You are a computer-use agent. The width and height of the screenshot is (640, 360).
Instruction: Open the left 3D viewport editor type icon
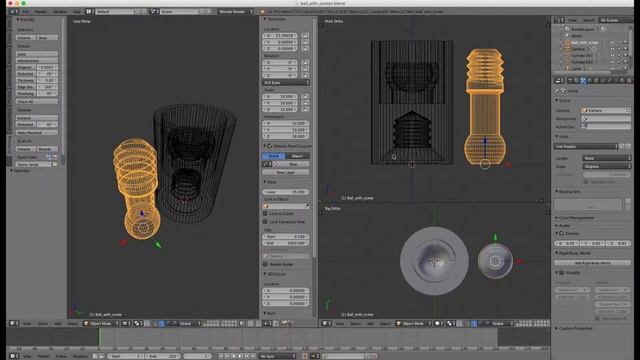(x=13, y=323)
